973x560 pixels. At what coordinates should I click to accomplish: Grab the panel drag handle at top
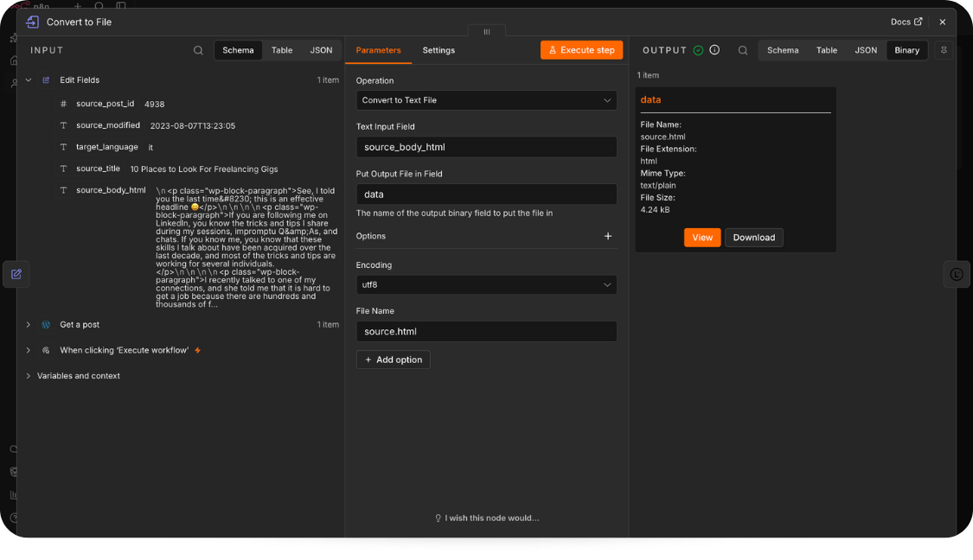click(x=486, y=31)
